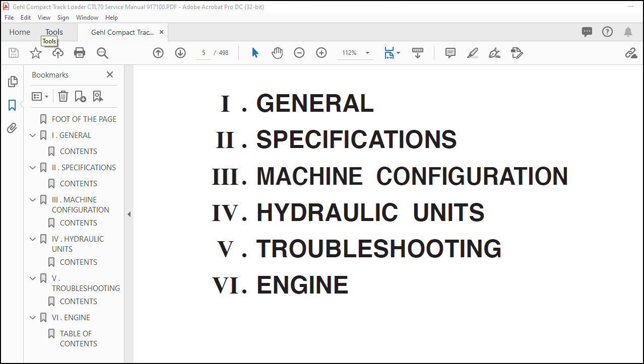The height and width of the screenshot is (364, 644).
Task: Open the View menu
Action: pyautogui.click(x=44, y=17)
